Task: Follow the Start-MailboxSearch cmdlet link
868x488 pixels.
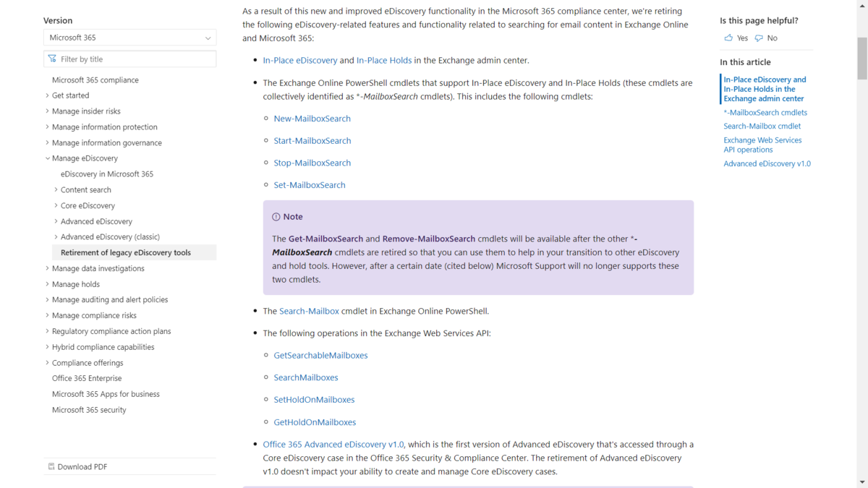Action: click(x=312, y=140)
